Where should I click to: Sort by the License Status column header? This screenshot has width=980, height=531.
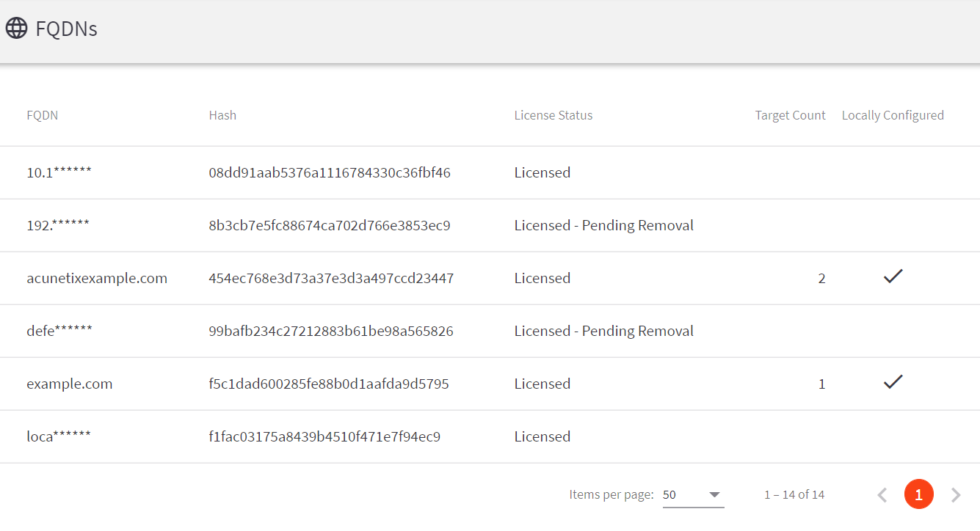553,115
